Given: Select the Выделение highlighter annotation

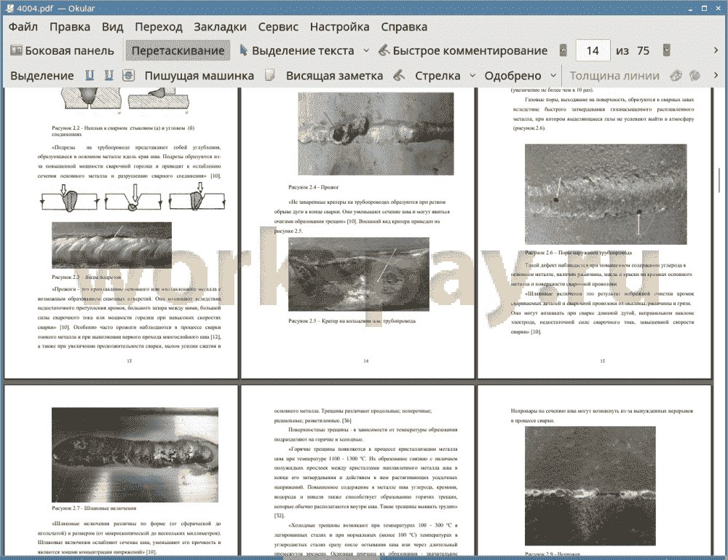Looking at the screenshot, I should (42, 76).
